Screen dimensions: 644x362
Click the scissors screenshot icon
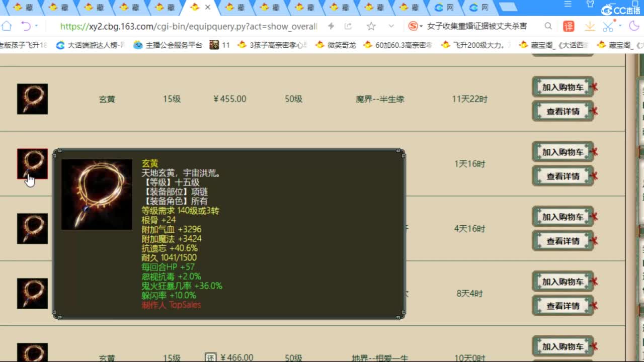(608, 26)
